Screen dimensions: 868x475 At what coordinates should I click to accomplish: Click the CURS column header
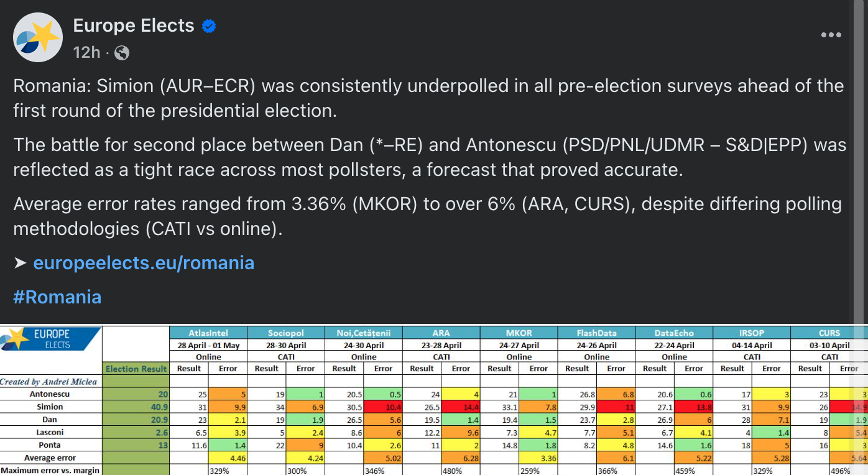(829, 333)
